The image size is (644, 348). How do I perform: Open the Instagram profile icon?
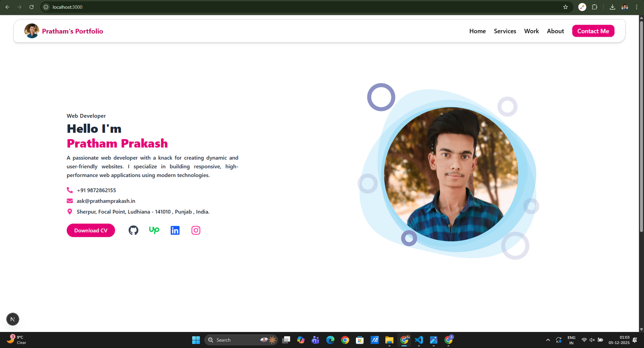196,230
